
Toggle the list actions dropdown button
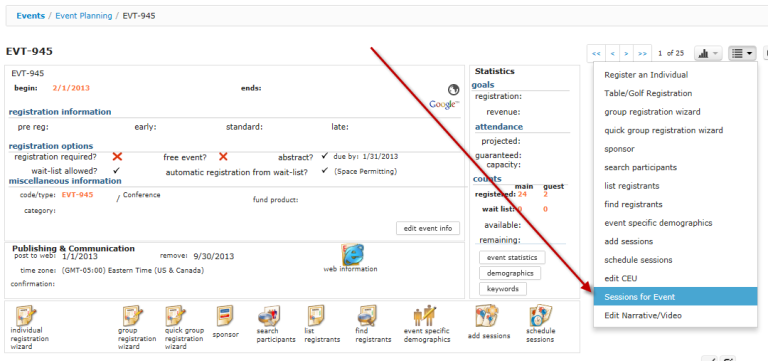pyautogui.click(x=743, y=53)
